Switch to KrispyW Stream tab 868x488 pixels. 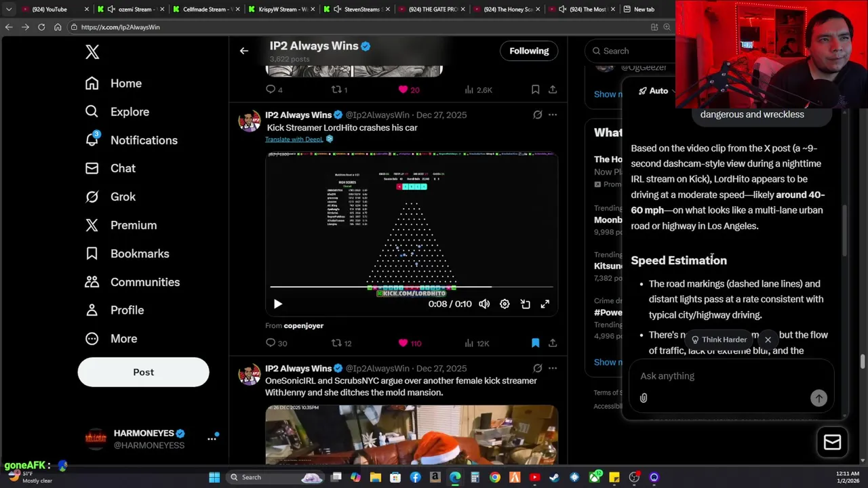click(x=281, y=9)
